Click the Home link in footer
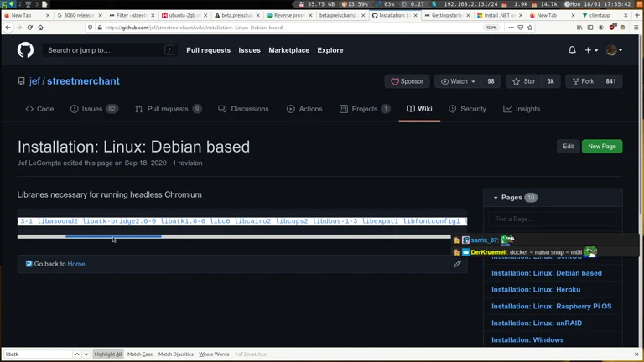The height and width of the screenshot is (362, 644). (76, 264)
